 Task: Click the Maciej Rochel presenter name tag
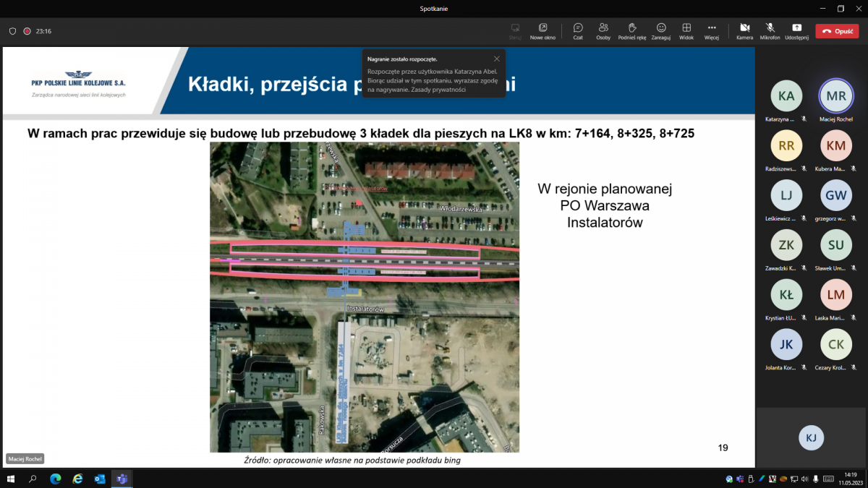pyautogui.click(x=25, y=458)
